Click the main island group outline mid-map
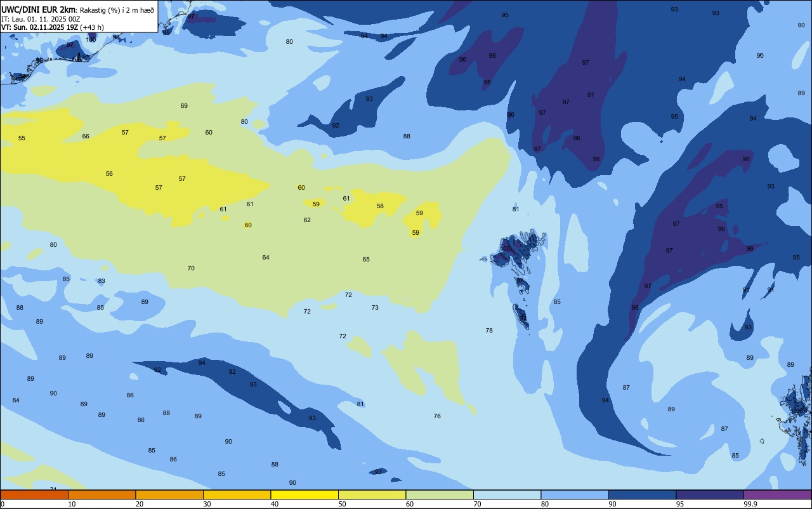 tap(517, 249)
